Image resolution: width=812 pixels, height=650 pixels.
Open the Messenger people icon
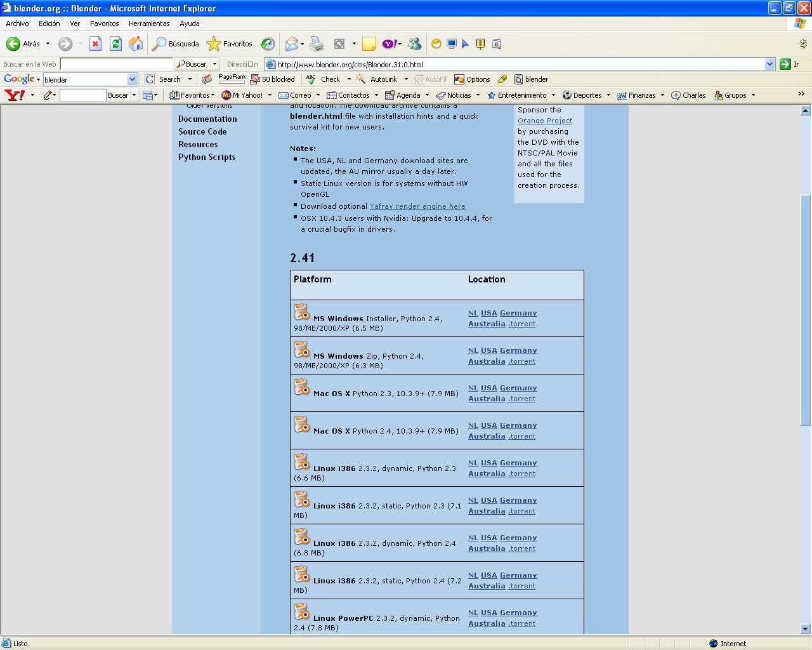point(414,44)
